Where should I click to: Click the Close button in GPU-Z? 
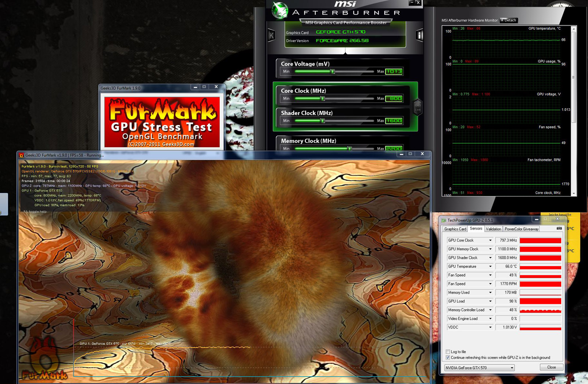point(551,367)
